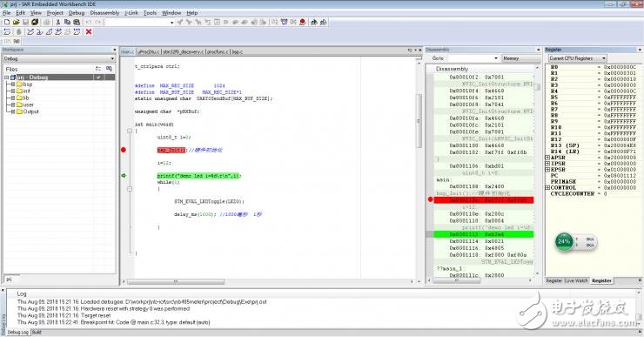Expand the APSR register
This screenshot has width=644, height=337.
click(x=547, y=158)
